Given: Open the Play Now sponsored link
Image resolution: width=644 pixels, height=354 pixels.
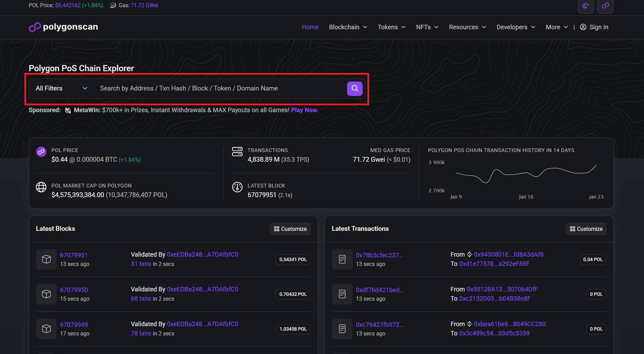Looking at the screenshot, I should tap(304, 110).
